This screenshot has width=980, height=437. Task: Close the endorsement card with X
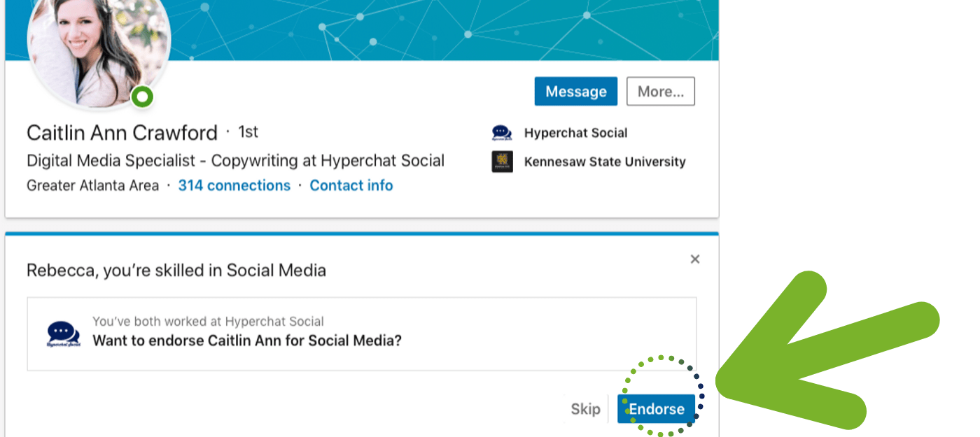pos(694,259)
